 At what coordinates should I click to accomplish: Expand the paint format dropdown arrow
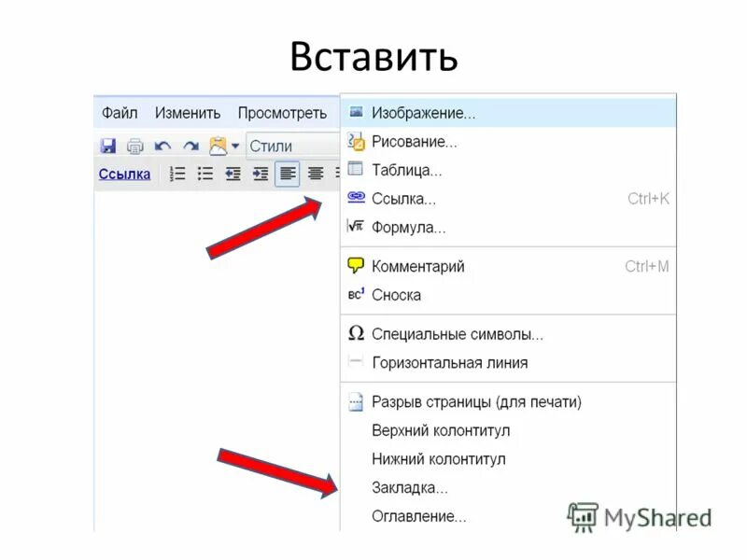tap(235, 145)
